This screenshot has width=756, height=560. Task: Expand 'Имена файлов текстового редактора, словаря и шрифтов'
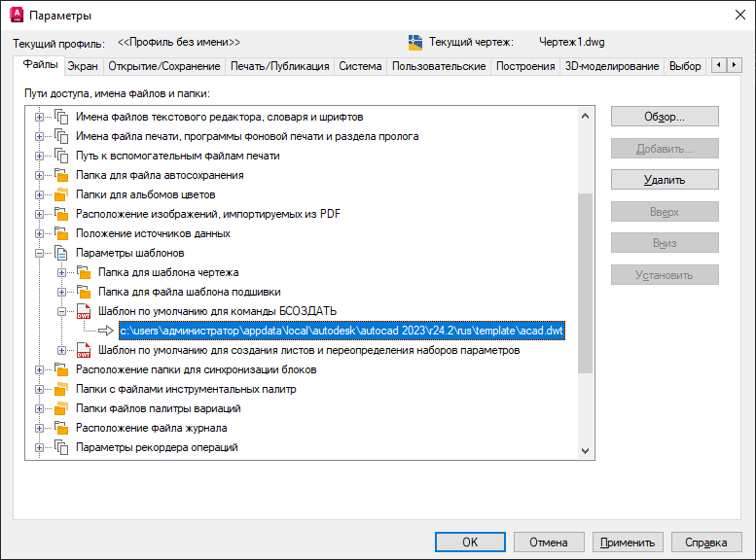pyautogui.click(x=40, y=117)
